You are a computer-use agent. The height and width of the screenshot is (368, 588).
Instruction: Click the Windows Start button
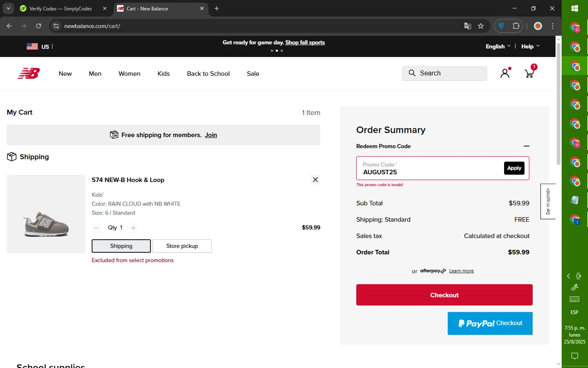coord(575,8)
